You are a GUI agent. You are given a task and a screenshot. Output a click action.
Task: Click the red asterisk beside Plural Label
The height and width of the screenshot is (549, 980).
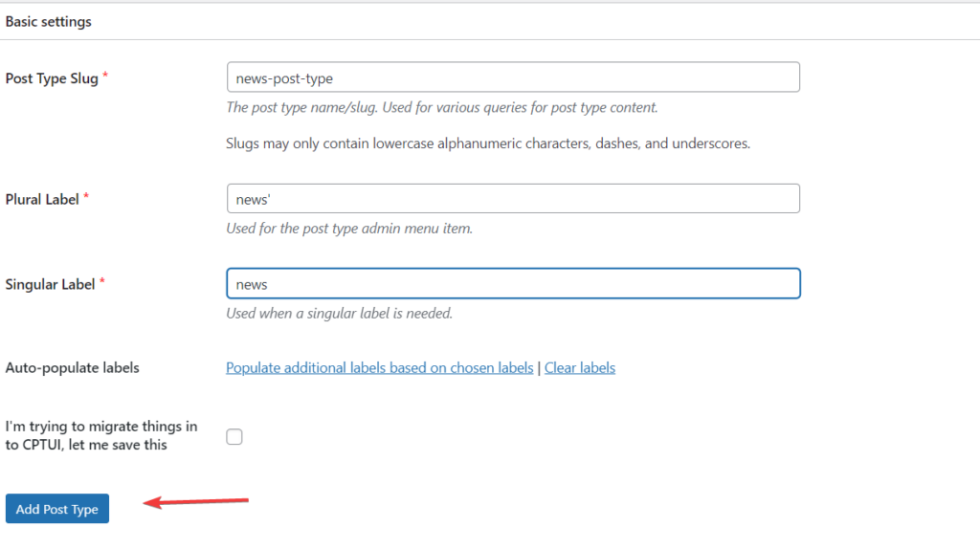[86, 197]
